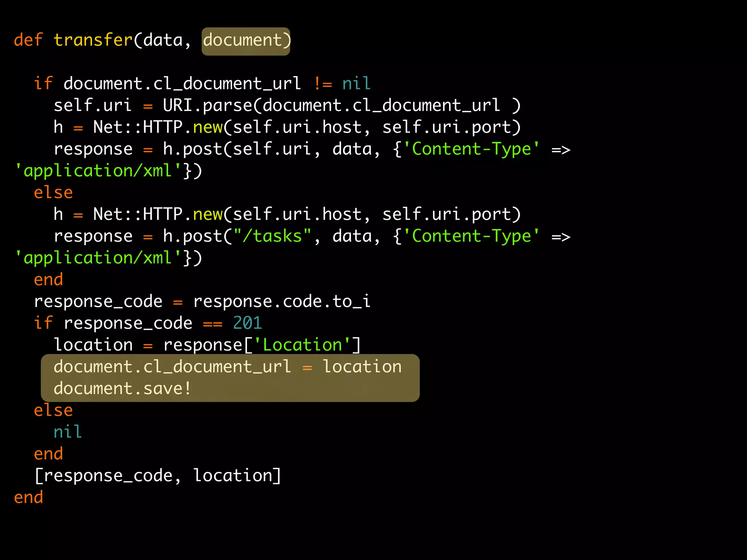Click 'location' at the start of 'location = response'
Image resolution: width=747 pixels, height=560 pixels.
coord(93,345)
